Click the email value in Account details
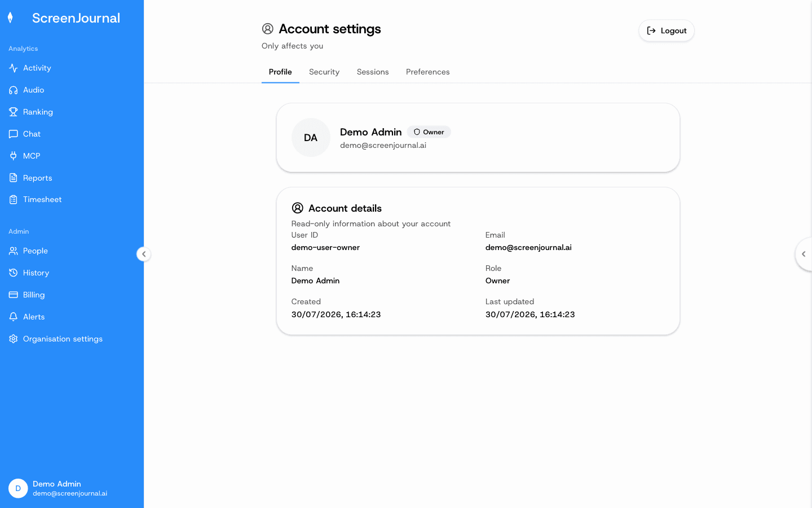The height and width of the screenshot is (508, 812). click(528, 247)
